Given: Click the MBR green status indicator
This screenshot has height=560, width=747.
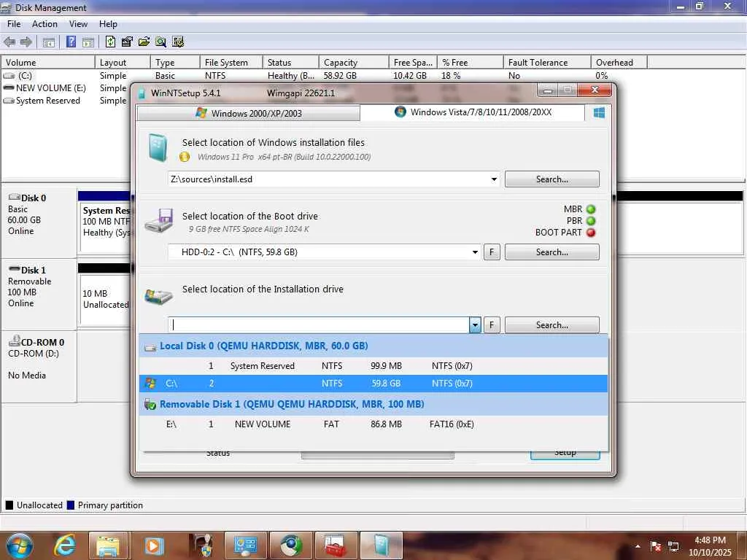Looking at the screenshot, I should (x=591, y=209).
